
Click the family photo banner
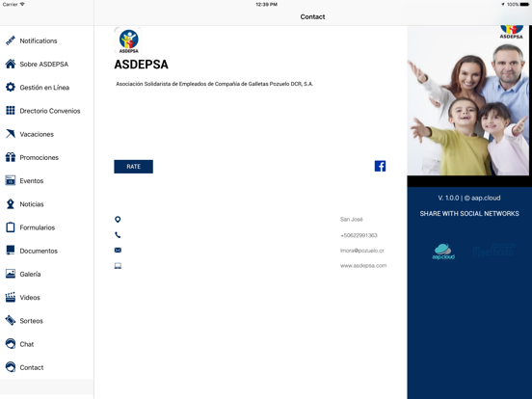pos(467,100)
